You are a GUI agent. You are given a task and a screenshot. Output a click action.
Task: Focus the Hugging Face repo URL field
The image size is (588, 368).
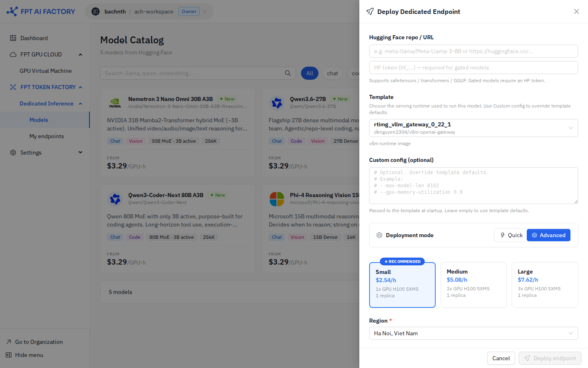click(474, 51)
